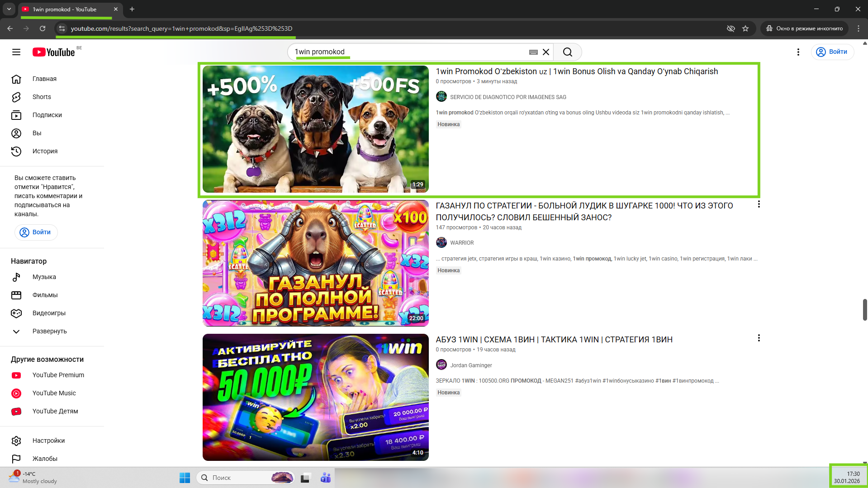Visit the WARRIOR channel name link
The height and width of the screenshot is (488, 868).
(462, 243)
